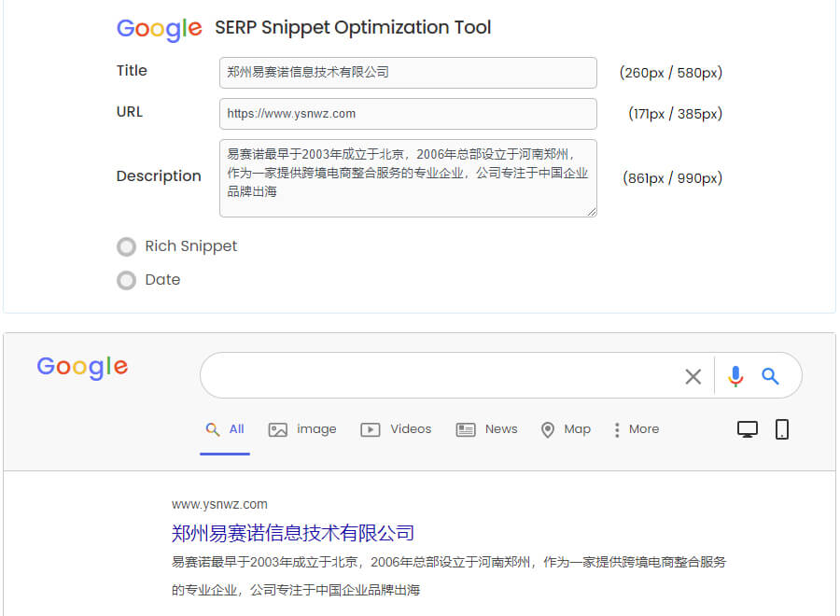This screenshot has width=840, height=616.
Task: Clear the search box with the X icon
Action: click(693, 376)
